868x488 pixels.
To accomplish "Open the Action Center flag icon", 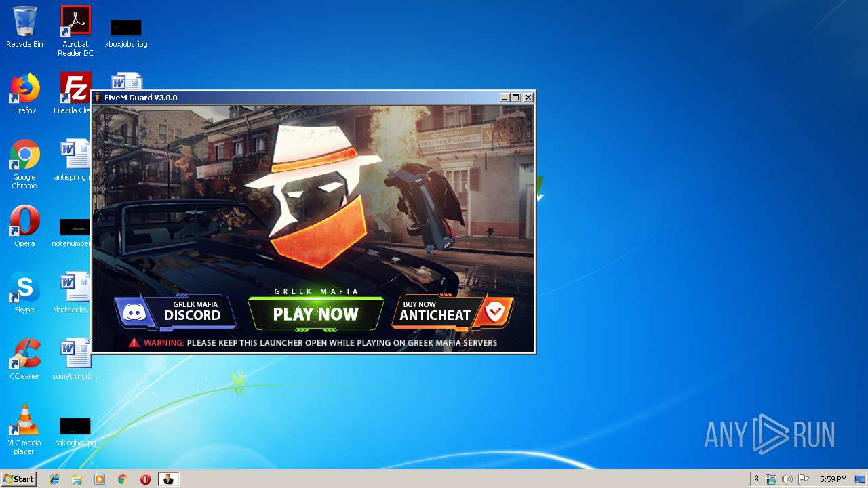I will click(804, 479).
